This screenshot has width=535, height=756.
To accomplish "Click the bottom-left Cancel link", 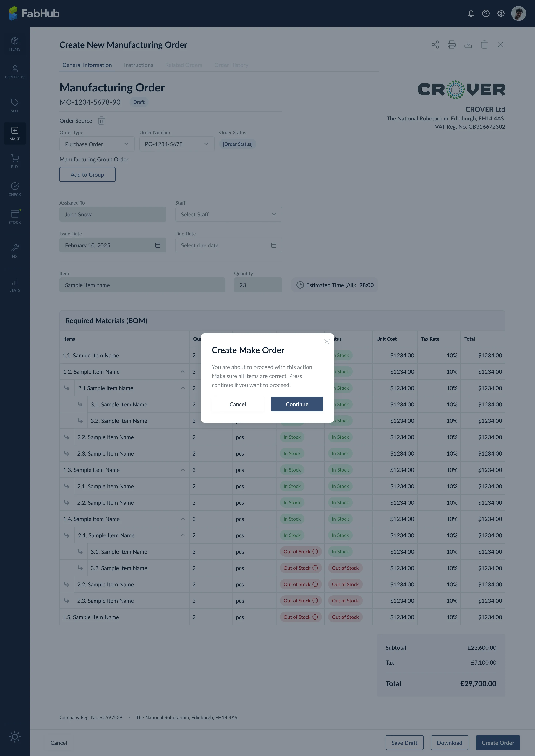I will [x=59, y=742].
